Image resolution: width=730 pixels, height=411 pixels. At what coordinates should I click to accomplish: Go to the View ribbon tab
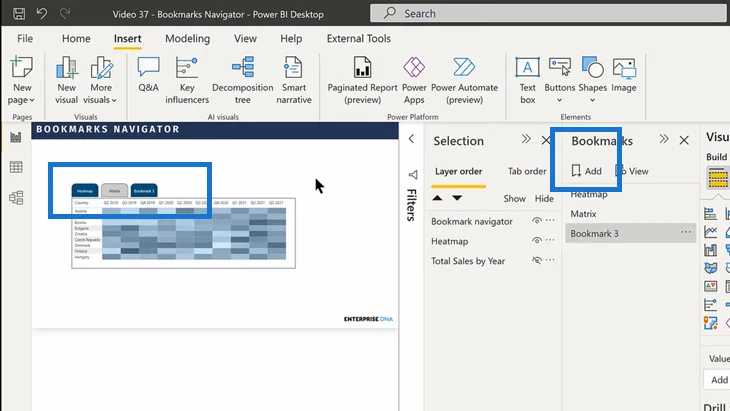click(245, 39)
